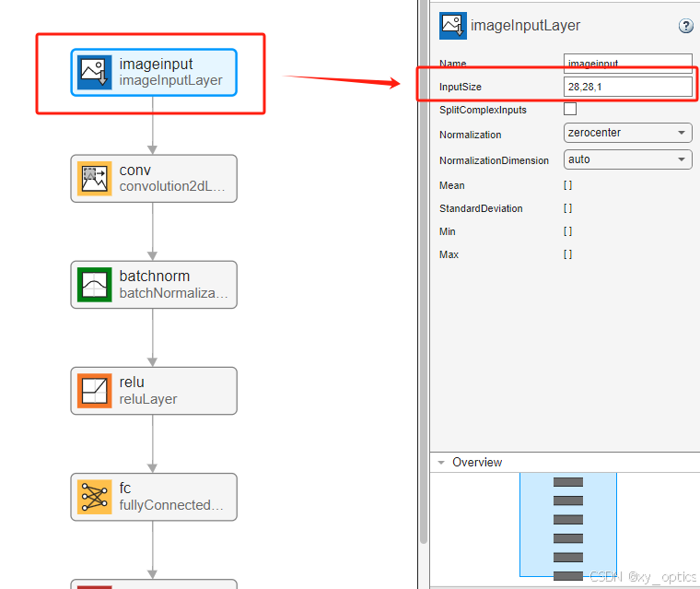
Task: Click the Mean value brackets
Action: pyautogui.click(x=567, y=185)
